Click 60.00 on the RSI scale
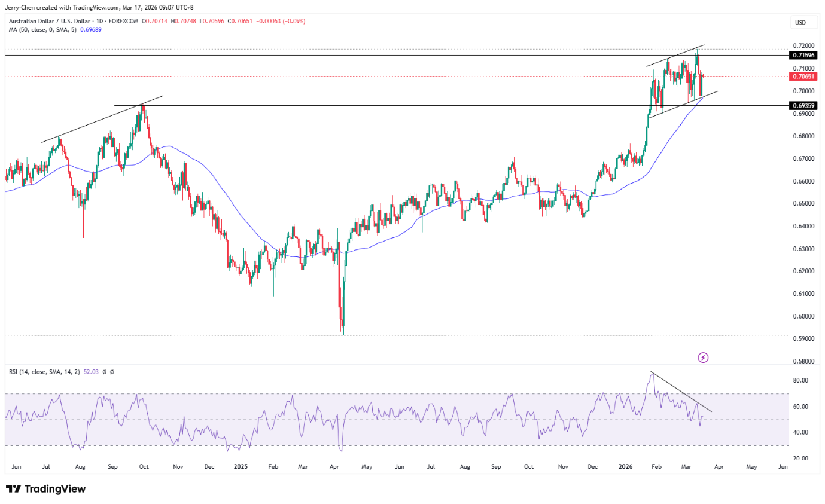Screen dimensions: 825x504 coord(800,407)
